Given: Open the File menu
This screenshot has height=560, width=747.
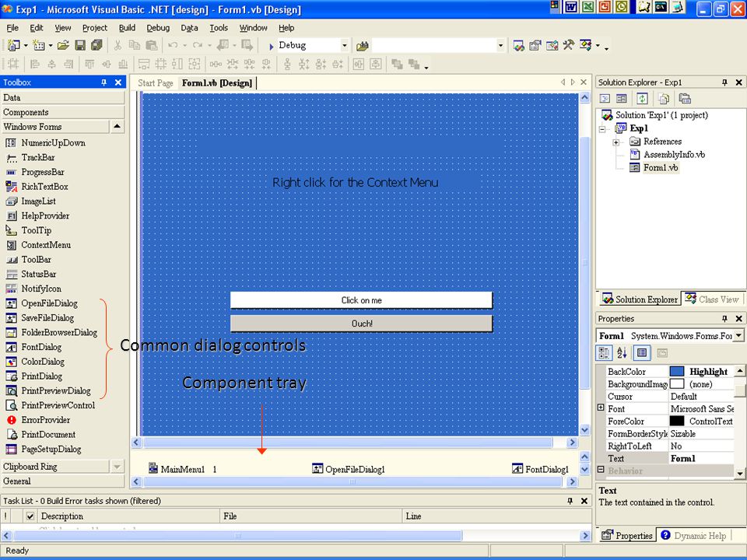Looking at the screenshot, I should (12, 28).
